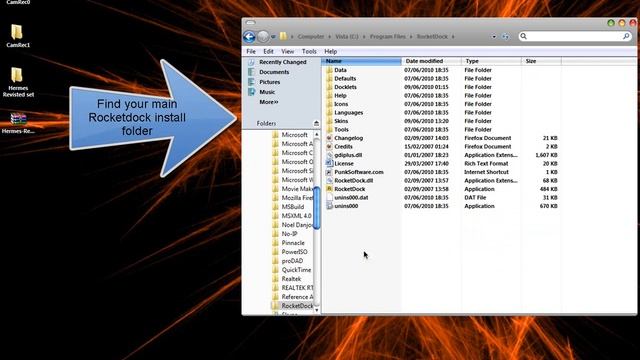Select RocketDock in the address breadcrumb

click(x=432, y=37)
